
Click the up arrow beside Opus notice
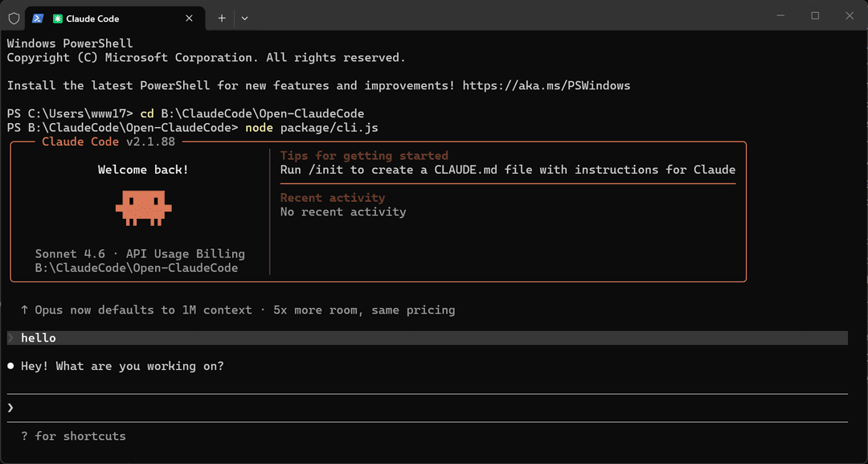point(24,310)
